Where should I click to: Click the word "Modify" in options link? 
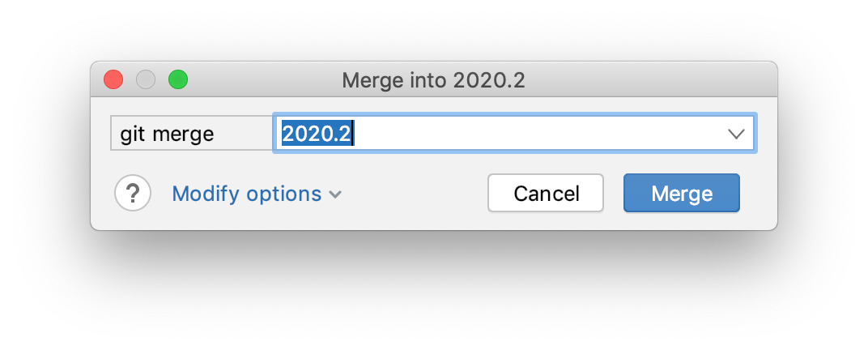tap(206, 194)
